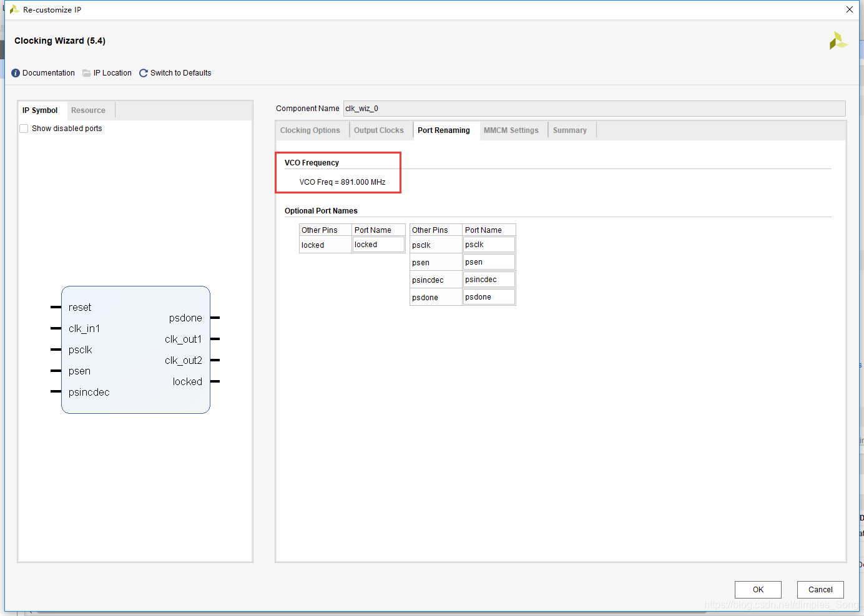864x616 pixels.
Task: Click the psclk port in IP symbol
Action: (x=81, y=350)
